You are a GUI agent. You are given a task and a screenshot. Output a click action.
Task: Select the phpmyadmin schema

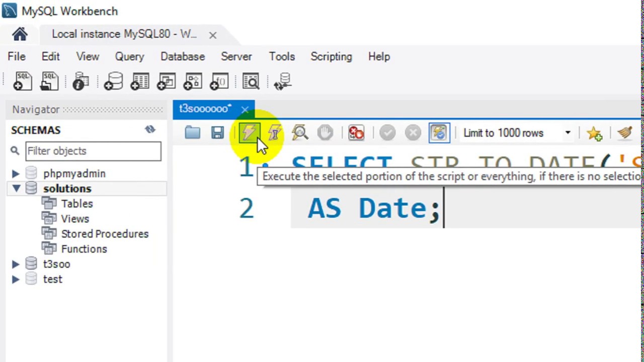(74, 173)
